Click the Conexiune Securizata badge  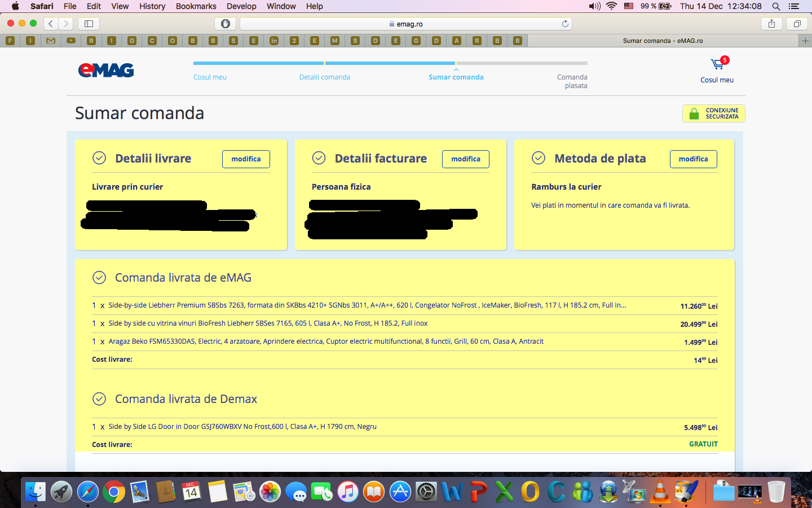[x=714, y=113]
